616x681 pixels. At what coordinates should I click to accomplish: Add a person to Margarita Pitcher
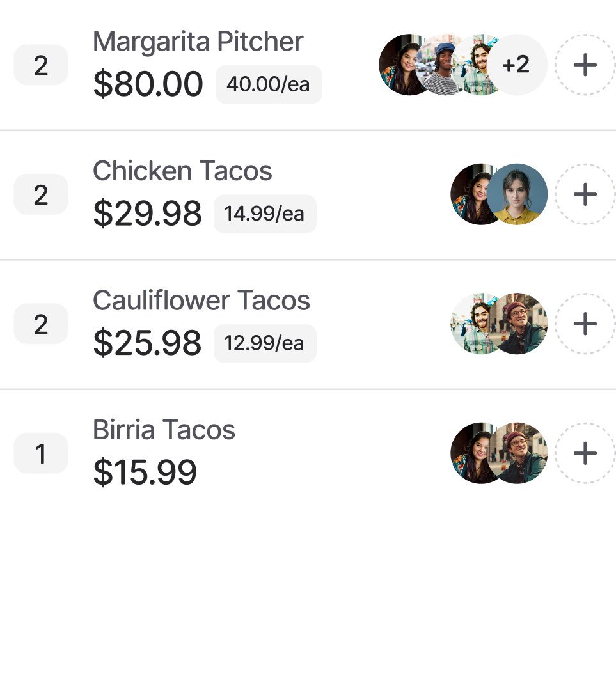[x=585, y=65]
